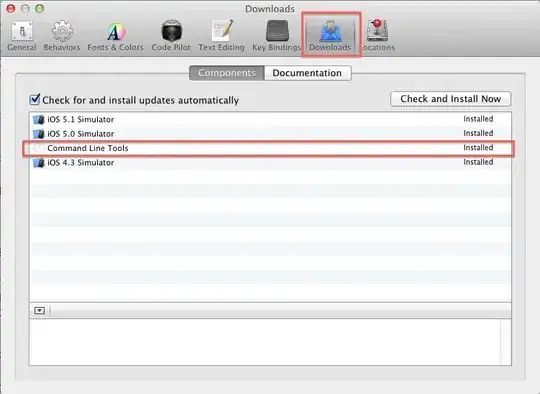The height and width of the screenshot is (394, 540).
Task: Open the Code Pilot pane
Action: coord(171,36)
